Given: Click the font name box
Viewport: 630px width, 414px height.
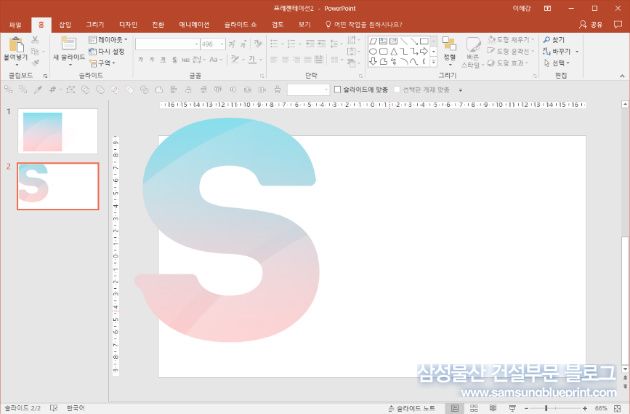Looking at the screenshot, I should (x=167, y=44).
